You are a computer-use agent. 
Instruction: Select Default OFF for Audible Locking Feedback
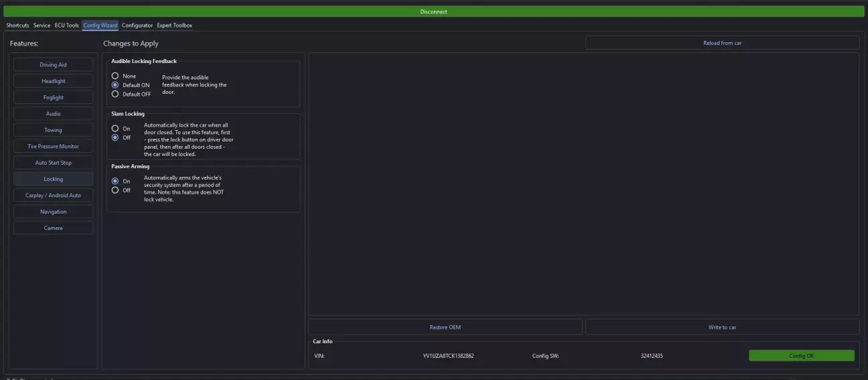pyautogui.click(x=115, y=94)
